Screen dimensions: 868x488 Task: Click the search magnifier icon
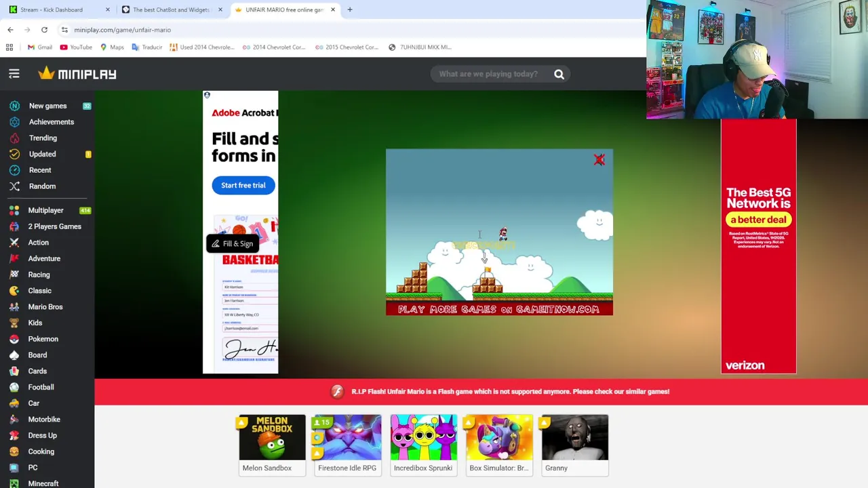(559, 74)
